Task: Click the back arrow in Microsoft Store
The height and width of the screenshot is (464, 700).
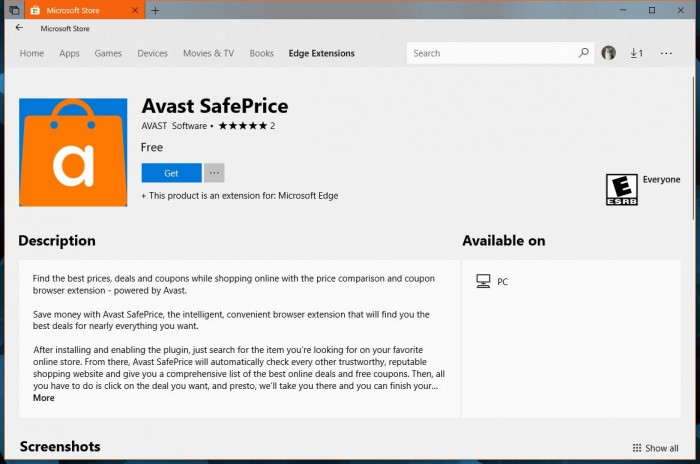Action: 19,28
